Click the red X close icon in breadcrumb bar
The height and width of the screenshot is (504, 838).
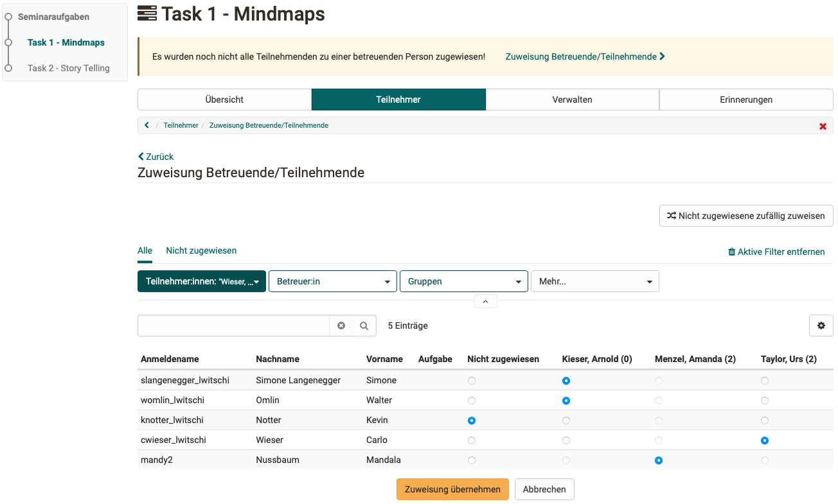pos(823,126)
